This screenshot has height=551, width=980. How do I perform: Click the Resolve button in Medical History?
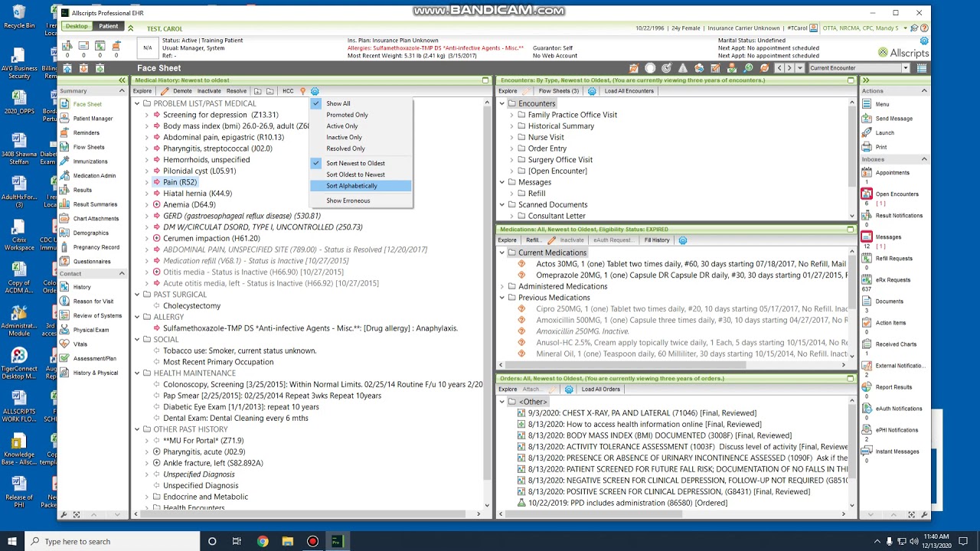237,91
